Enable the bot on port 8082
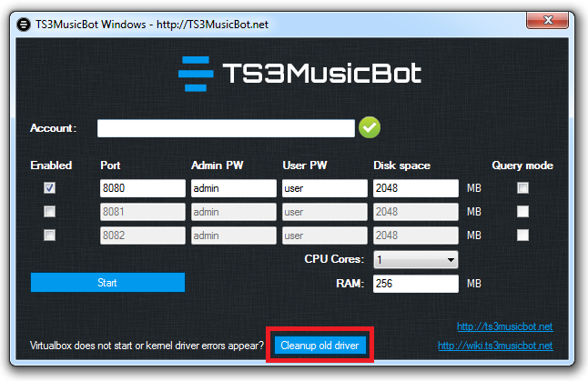588x381 pixels. (49, 235)
